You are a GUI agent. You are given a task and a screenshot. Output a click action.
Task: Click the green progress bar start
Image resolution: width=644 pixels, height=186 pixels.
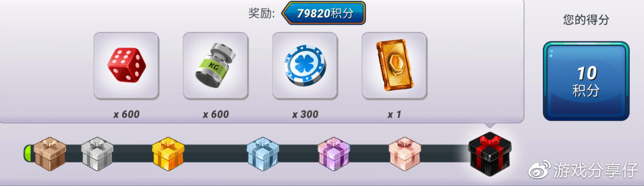(28, 154)
